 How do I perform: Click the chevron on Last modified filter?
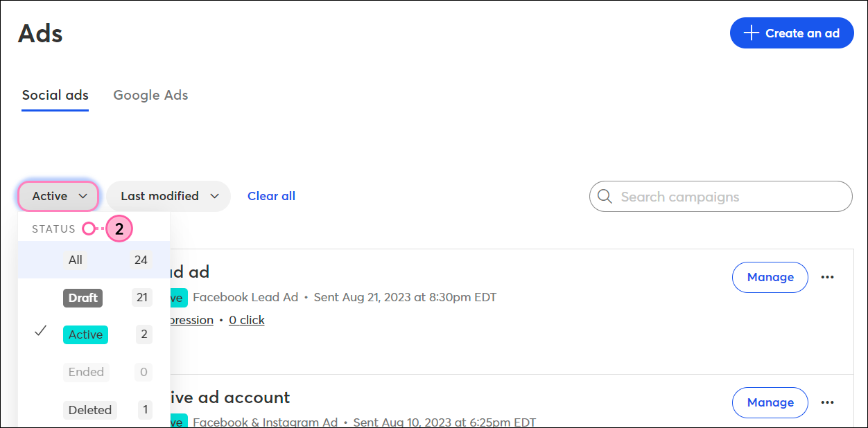[x=214, y=197]
